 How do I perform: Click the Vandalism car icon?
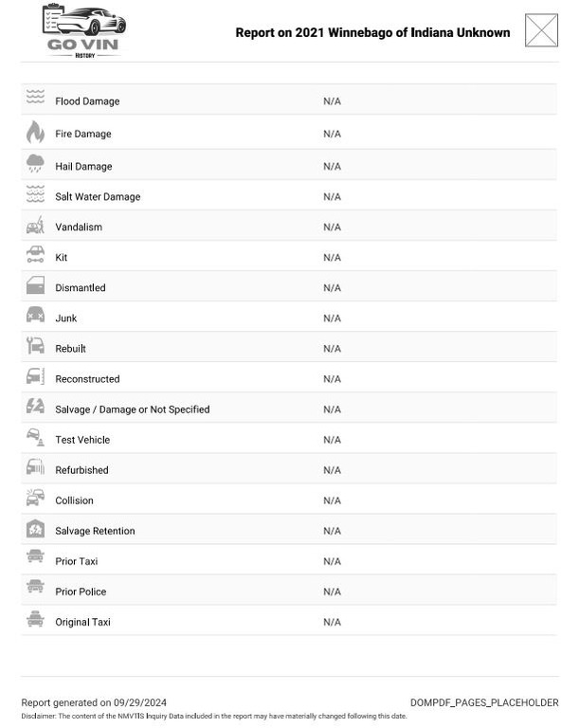(35, 226)
